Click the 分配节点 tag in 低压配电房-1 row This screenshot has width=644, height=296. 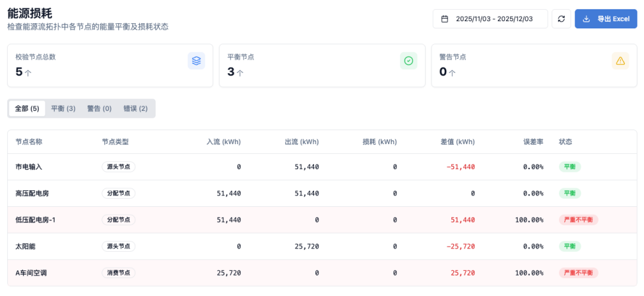coord(119,220)
